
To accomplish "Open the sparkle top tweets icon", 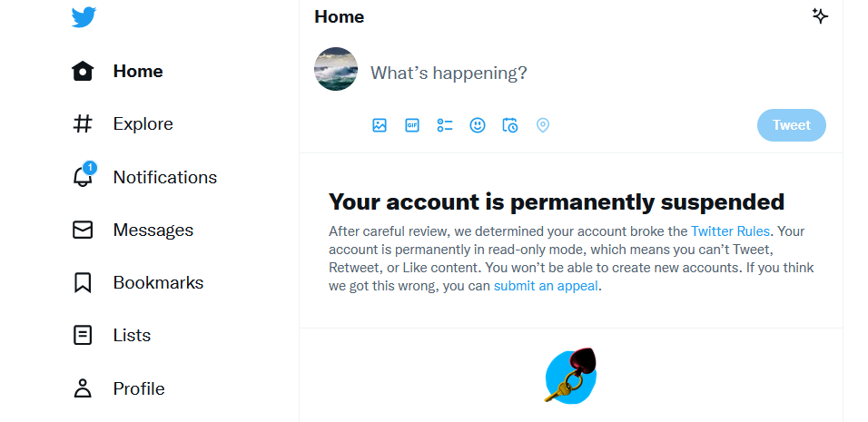I will click(x=820, y=16).
